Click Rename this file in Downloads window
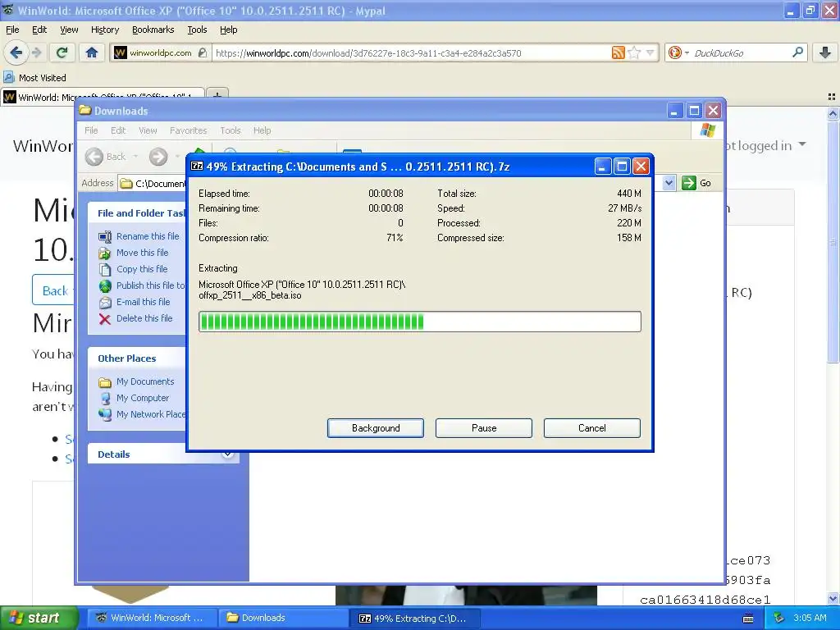The image size is (840, 630). coord(148,236)
